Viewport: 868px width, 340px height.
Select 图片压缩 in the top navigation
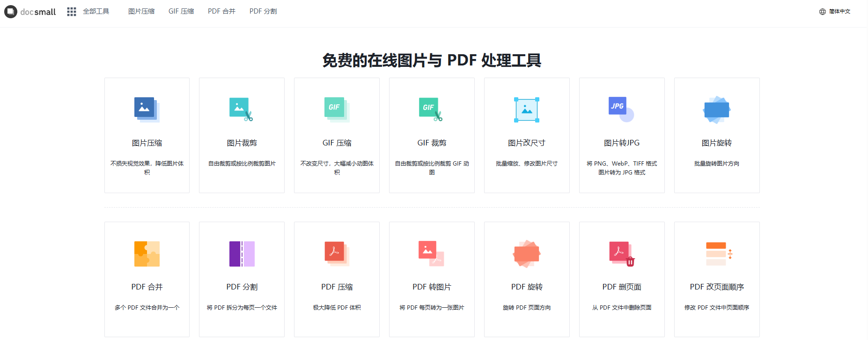141,11
